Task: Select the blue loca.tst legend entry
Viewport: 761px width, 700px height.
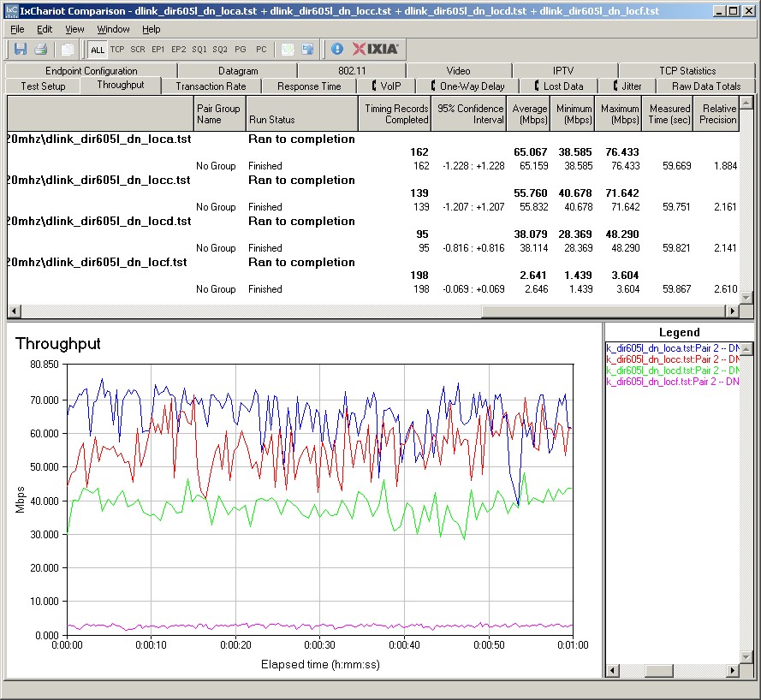Action: click(673, 348)
